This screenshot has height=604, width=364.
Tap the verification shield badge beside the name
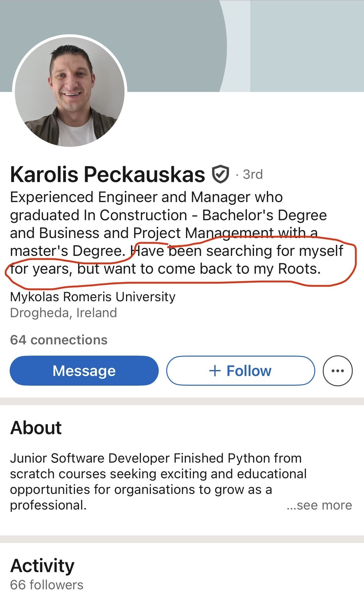click(x=221, y=174)
